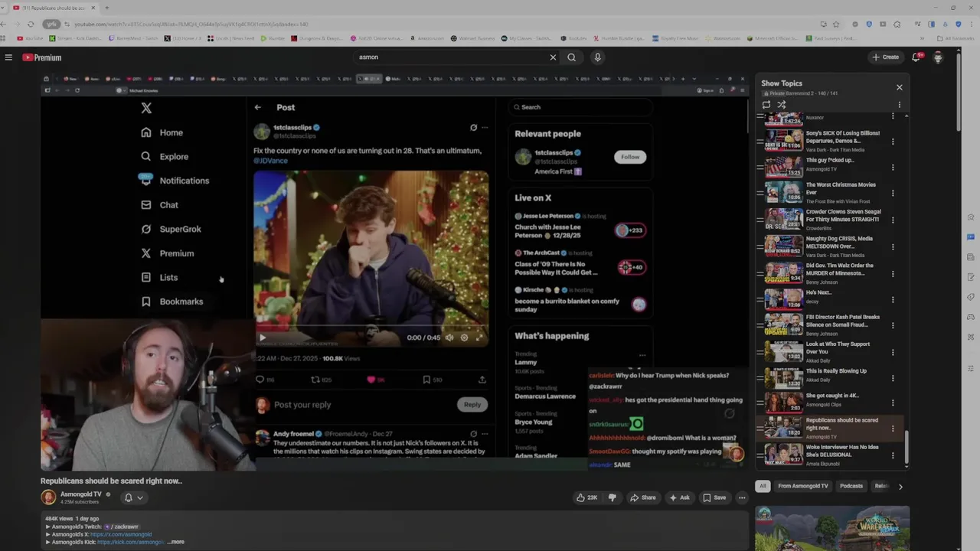
Task: Like the video with 23K thumbs up
Action: pyautogui.click(x=587, y=497)
